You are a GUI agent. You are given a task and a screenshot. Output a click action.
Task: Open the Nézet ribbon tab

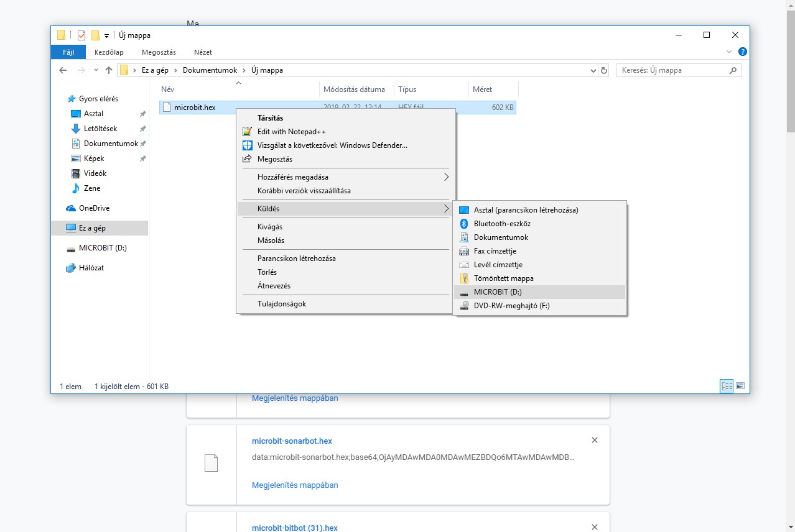pos(203,53)
